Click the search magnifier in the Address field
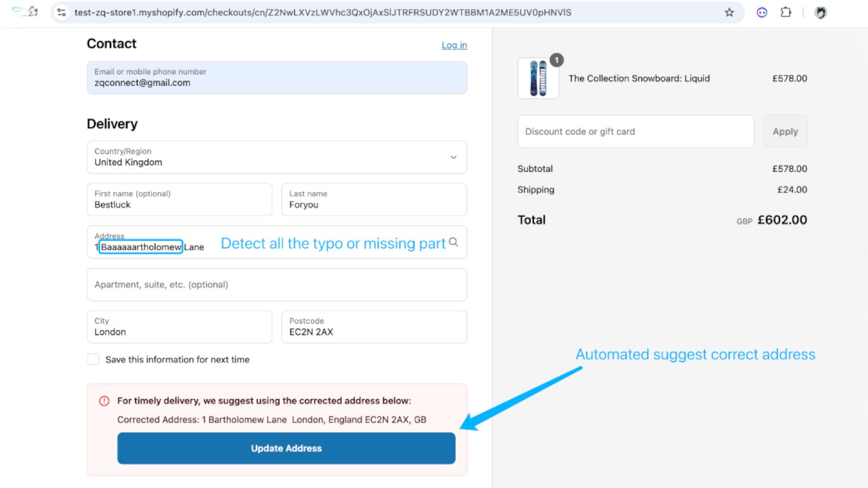 454,243
